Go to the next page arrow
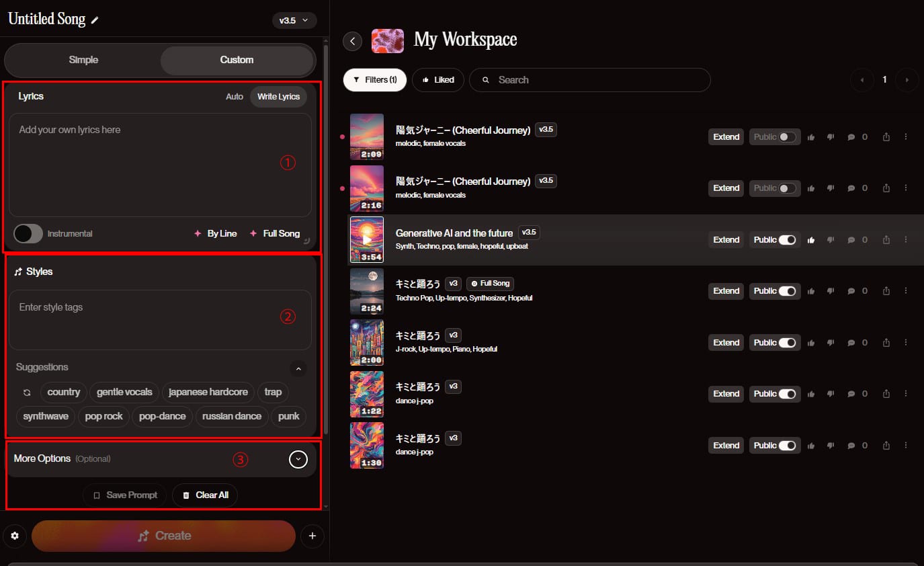Viewport: 924px width, 566px height. click(907, 80)
